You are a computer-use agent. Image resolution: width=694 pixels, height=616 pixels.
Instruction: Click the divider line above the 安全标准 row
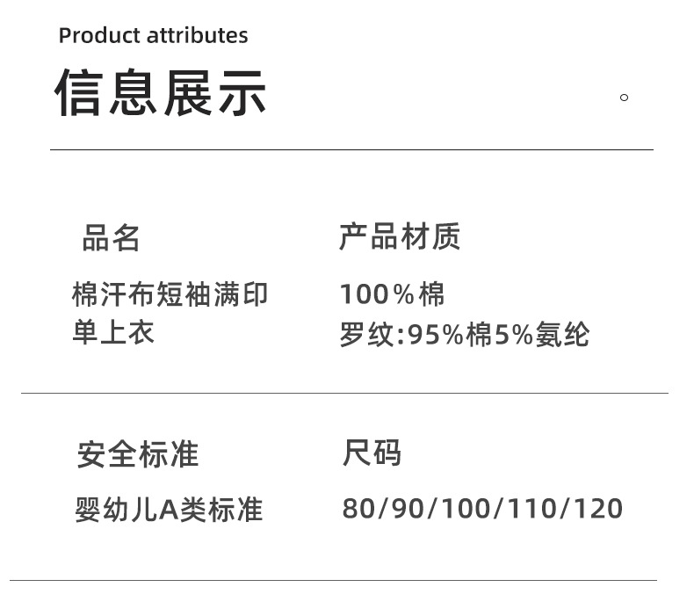(x=344, y=393)
